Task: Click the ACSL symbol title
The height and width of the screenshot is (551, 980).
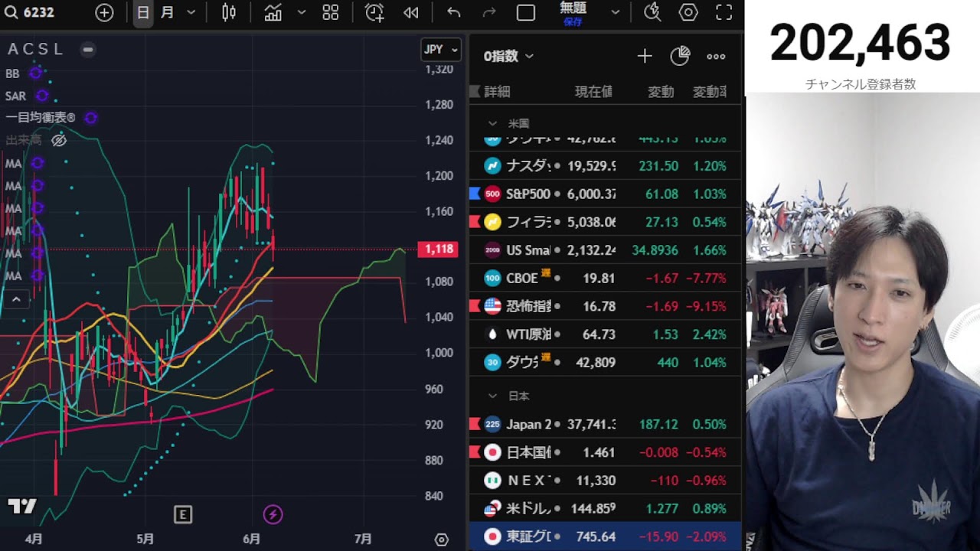Action: pos(36,50)
